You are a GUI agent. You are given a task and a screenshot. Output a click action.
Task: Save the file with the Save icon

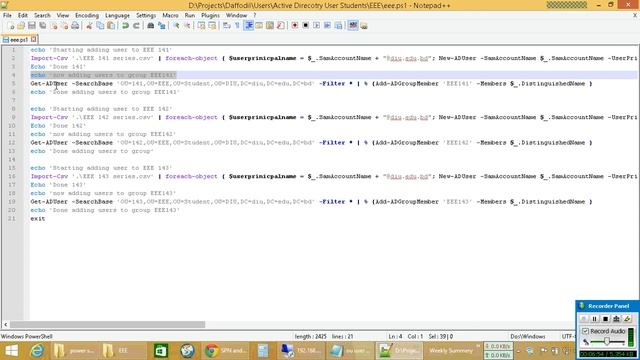coord(32,26)
